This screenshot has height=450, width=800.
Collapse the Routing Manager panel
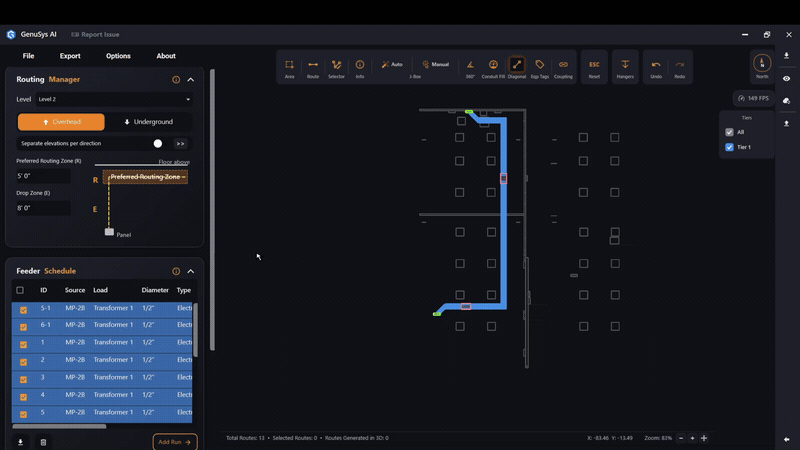tap(191, 80)
